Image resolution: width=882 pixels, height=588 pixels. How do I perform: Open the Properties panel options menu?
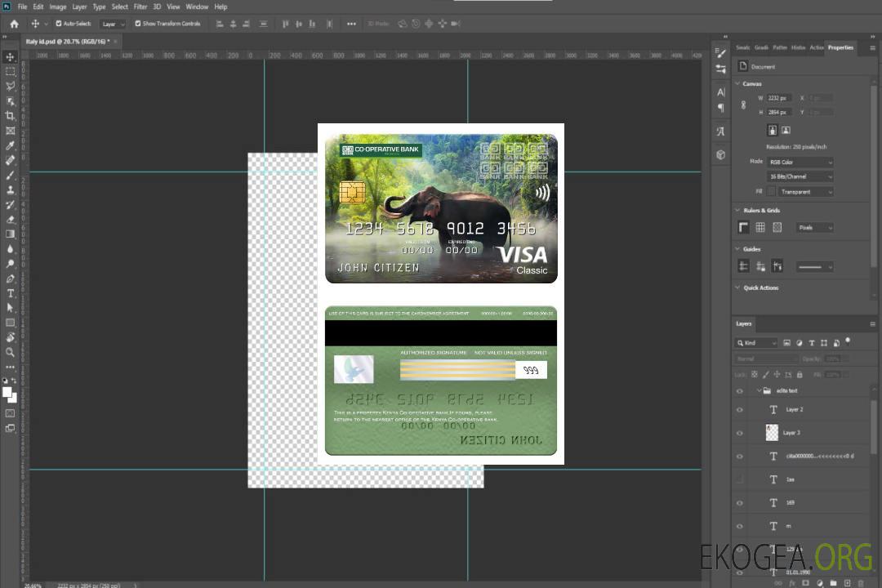pyautogui.click(x=872, y=48)
